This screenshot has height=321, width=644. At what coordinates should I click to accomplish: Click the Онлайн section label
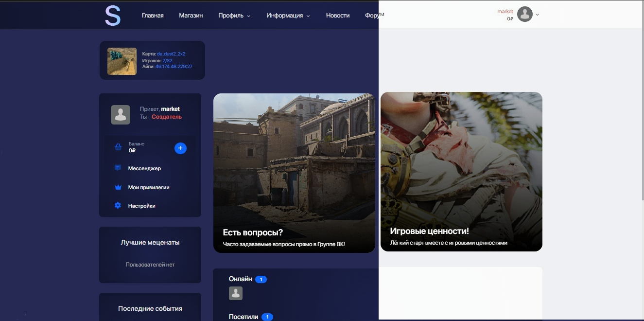pyautogui.click(x=241, y=279)
